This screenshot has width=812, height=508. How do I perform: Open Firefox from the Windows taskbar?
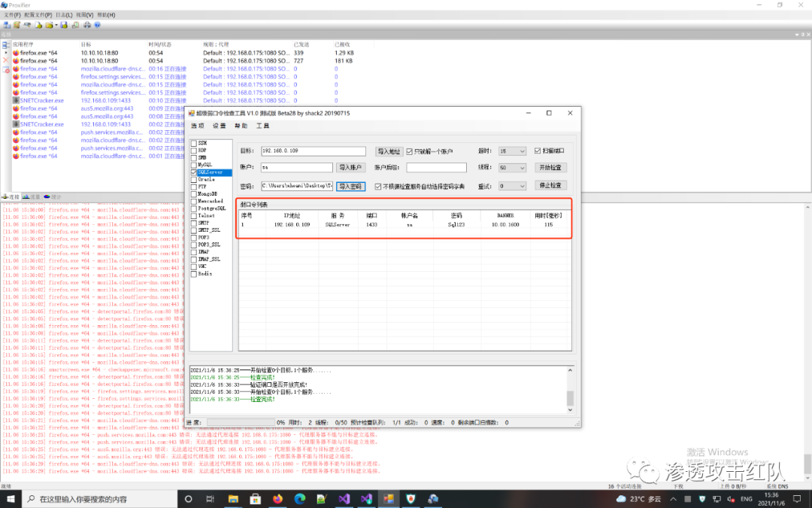[x=277, y=499]
